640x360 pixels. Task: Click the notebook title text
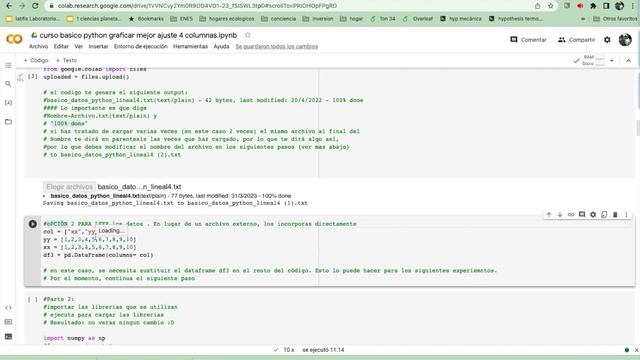pyautogui.click(x=138, y=36)
